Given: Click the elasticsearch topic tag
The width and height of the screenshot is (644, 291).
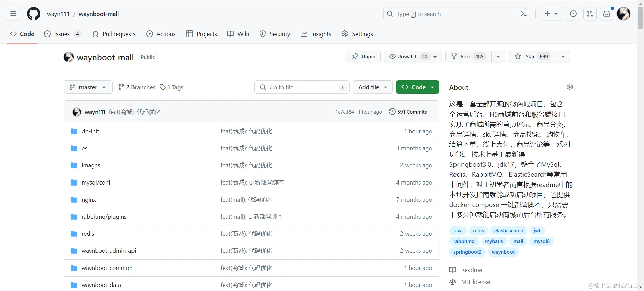Looking at the screenshot, I should coord(508,231).
